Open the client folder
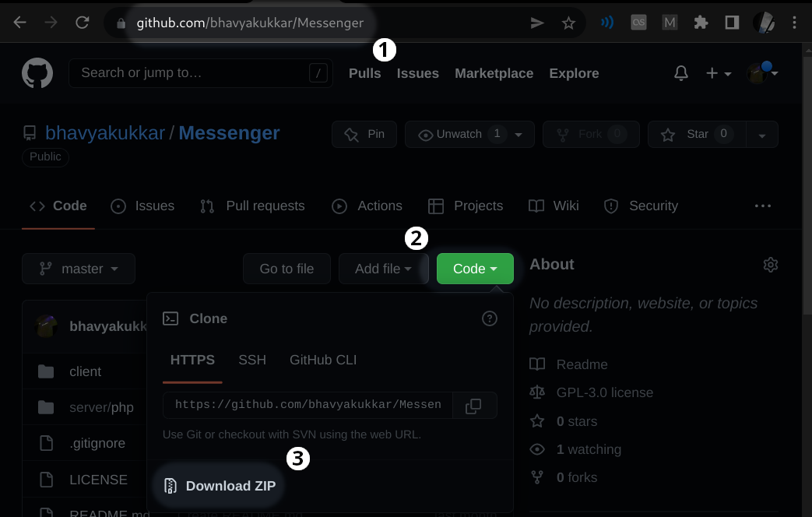This screenshot has width=812, height=517. 86,371
